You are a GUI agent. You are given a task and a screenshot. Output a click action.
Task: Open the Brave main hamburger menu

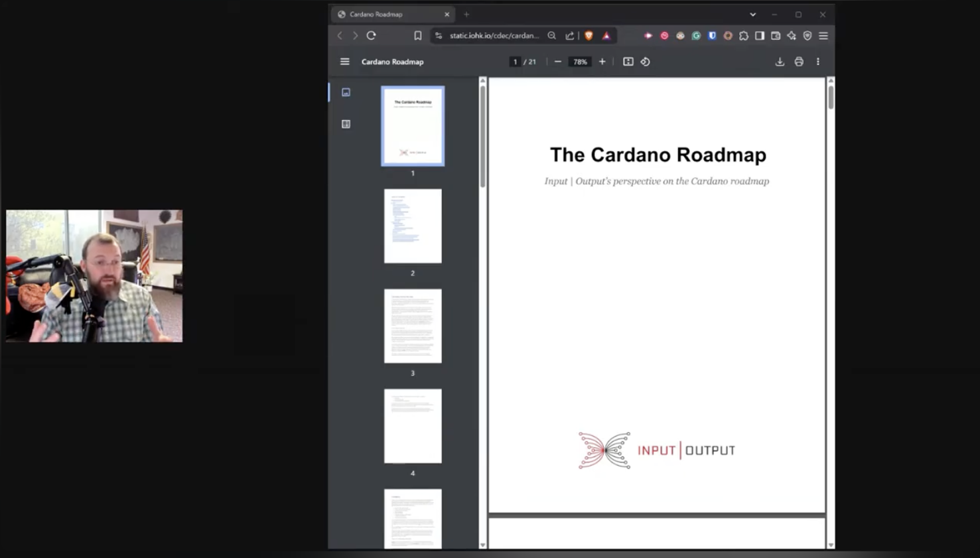click(x=823, y=36)
